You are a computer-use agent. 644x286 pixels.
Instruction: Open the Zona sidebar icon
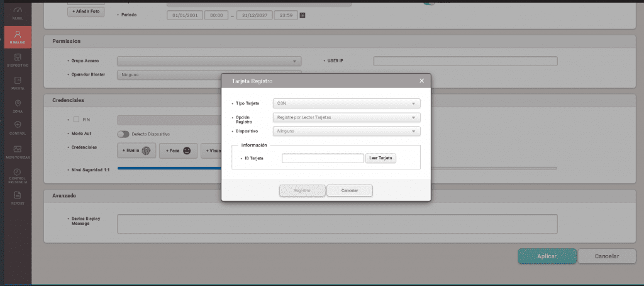[x=17, y=105]
